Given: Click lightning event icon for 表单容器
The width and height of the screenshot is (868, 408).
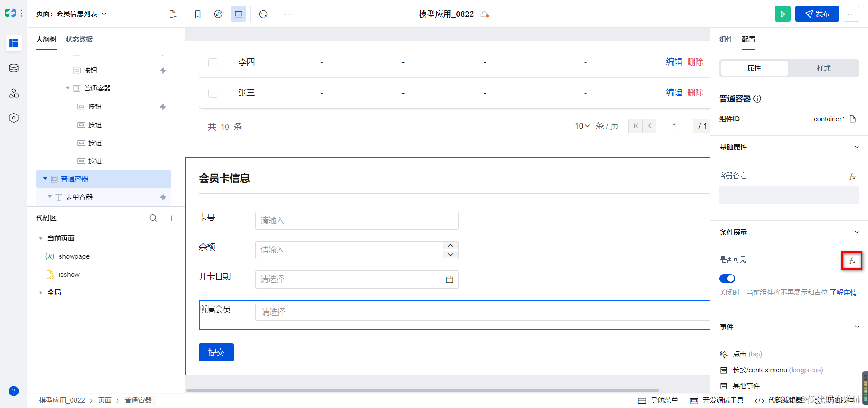Looking at the screenshot, I should point(163,197).
